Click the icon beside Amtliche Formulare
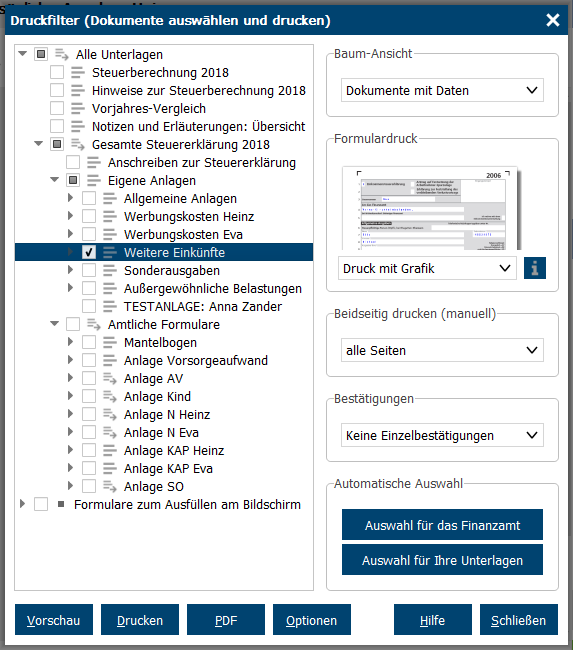Screen dimensions: 573x650 pyautogui.click(x=94, y=324)
